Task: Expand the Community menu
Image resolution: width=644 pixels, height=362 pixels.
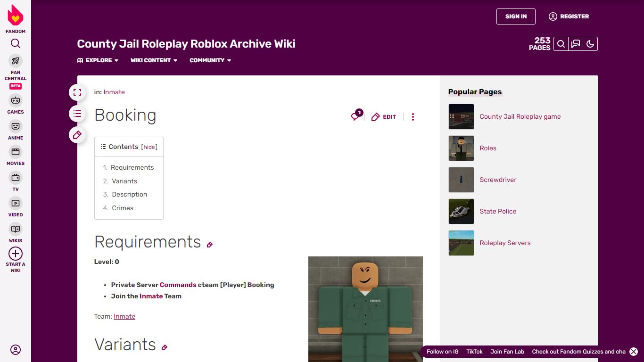Action: 210,60
